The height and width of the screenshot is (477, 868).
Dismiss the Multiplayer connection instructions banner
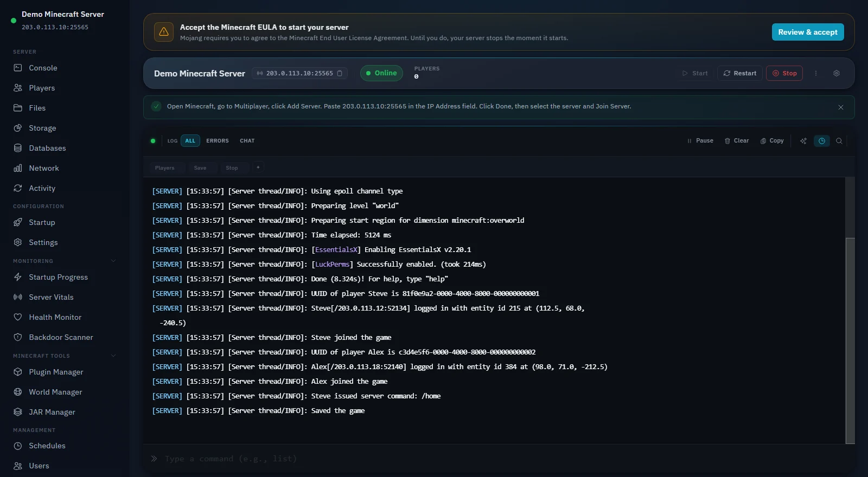[x=841, y=107]
